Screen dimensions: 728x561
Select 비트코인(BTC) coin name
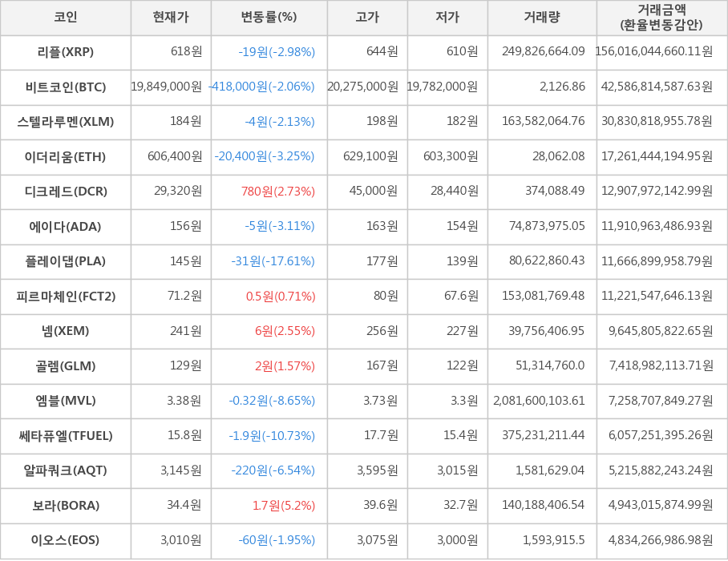pyautogui.click(x=66, y=87)
